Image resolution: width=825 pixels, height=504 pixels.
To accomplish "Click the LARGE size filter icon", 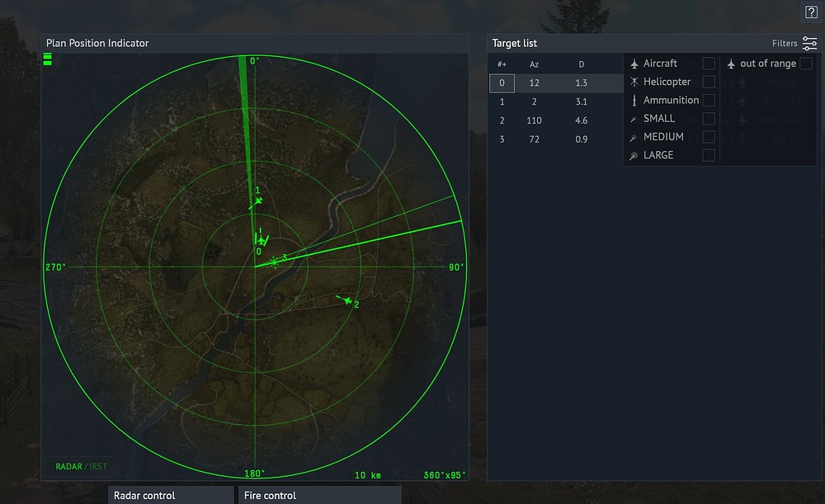I will point(634,156).
